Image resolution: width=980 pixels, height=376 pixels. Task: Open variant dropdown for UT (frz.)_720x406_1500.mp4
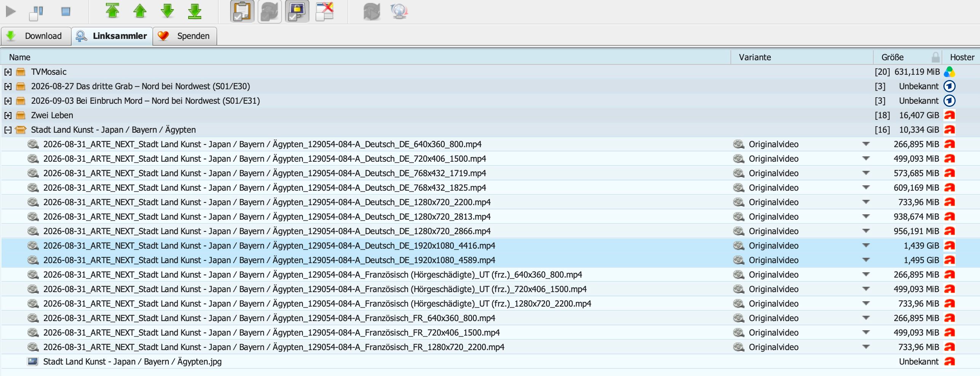[866, 289]
